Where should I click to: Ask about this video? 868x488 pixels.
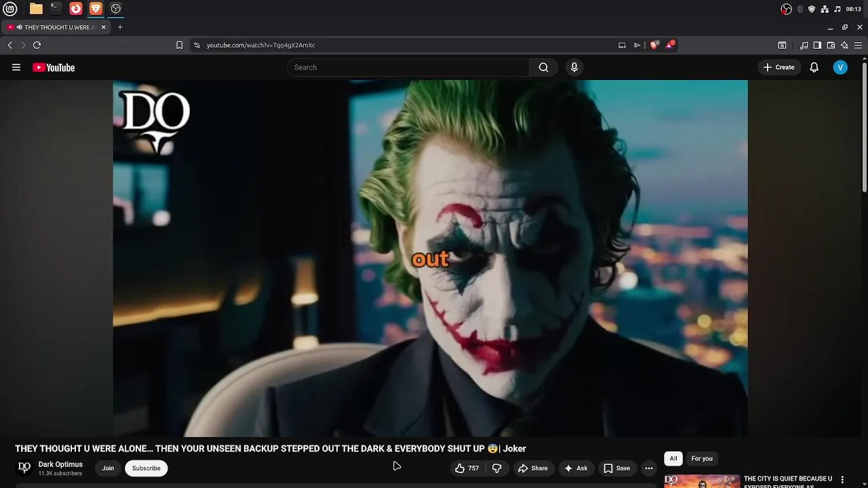575,468
